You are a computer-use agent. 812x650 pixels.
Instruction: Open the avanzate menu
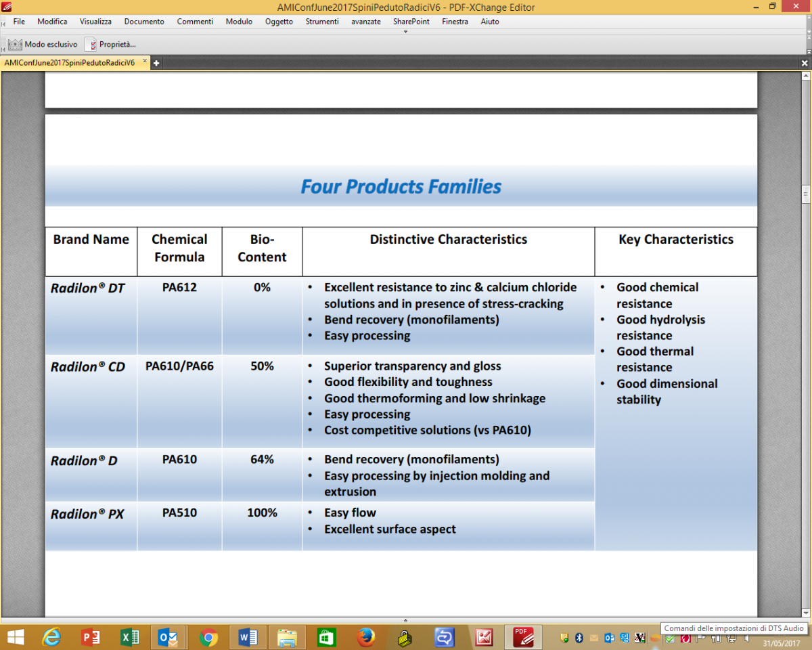pyautogui.click(x=365, y=22)
